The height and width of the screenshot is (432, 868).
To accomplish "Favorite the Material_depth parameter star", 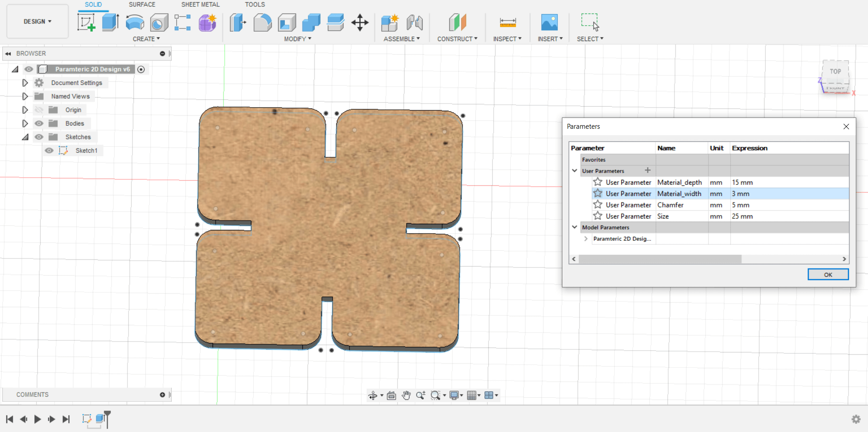I will coord(598,182).
